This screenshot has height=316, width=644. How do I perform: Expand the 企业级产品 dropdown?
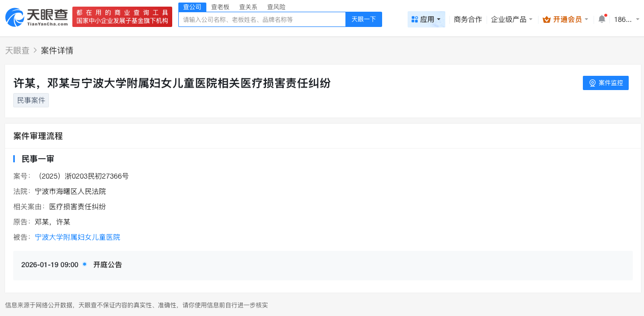pos(511,18)
